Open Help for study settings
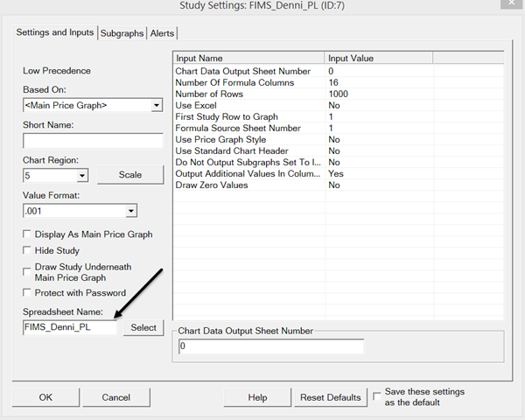The image size is (525, 420). click(257, 397)
